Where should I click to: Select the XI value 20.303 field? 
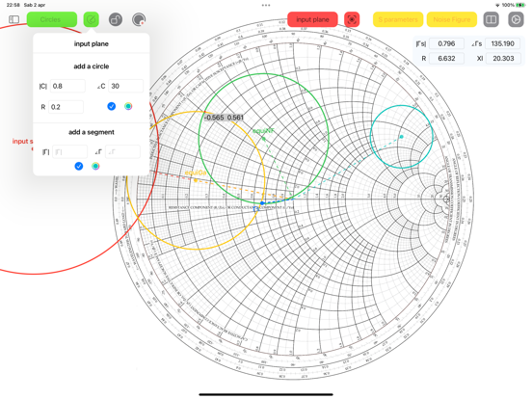(x=502, y=59)
